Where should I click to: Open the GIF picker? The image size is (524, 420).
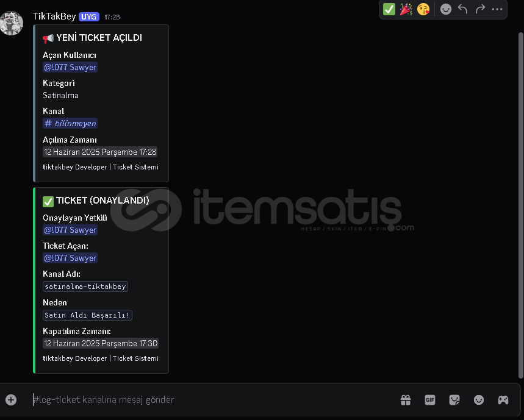(x=430, y=400)
